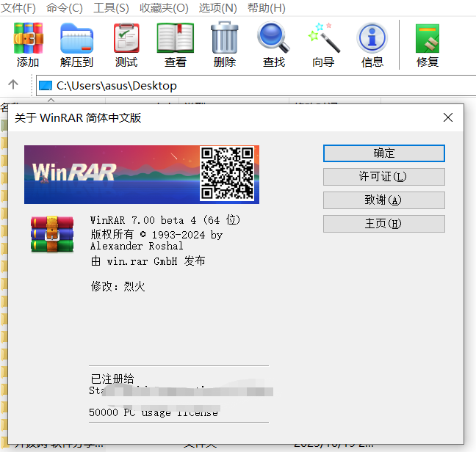Open the License 许可证(L) button
This screenshot has height=452, width=476.
[x=384, y=177]
